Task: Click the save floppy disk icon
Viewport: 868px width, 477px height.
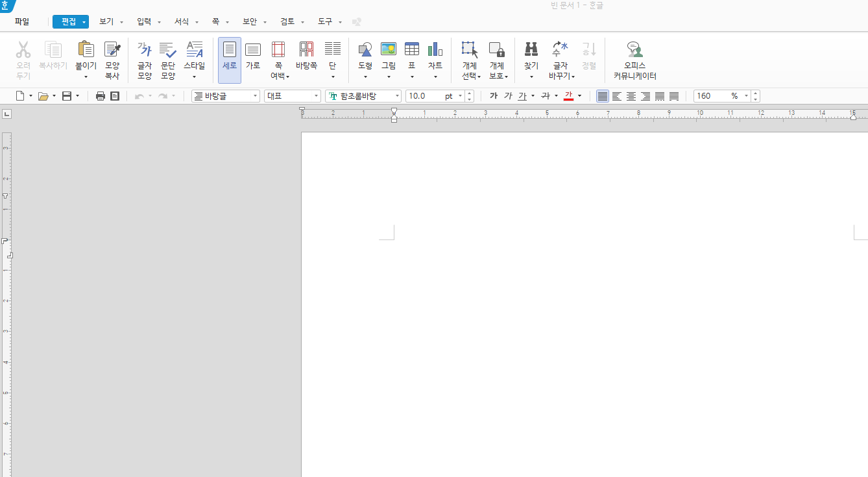Action: point(66,96)
